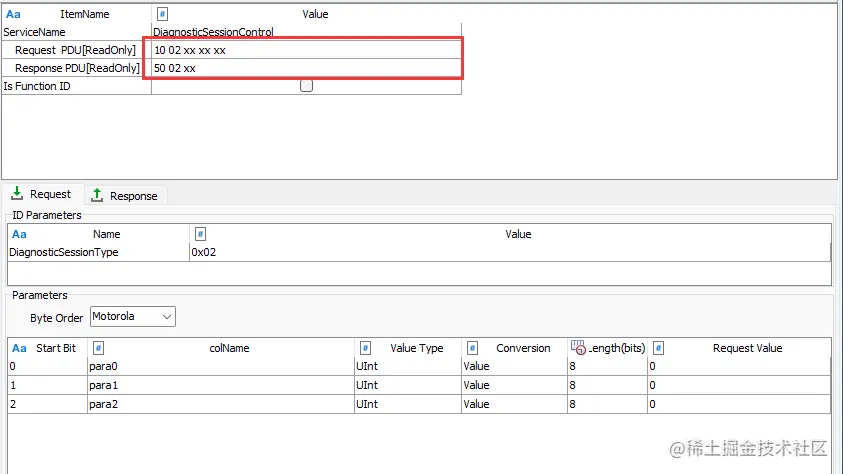The height and width of the screenshot is (474, 843).
Task: Click the type icon beside Request Value header
Action: pyautogui.click(x=659, y=348)
